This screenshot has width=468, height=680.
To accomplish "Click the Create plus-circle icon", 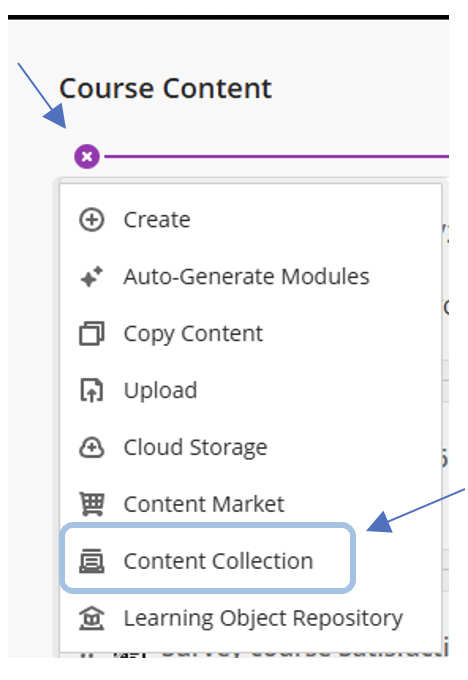I will pyautogui.click(x=92, y=220).
